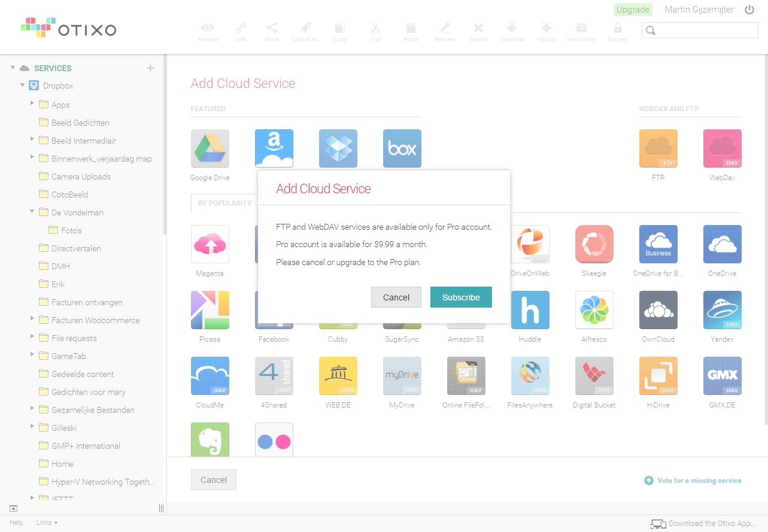Select the OwnCloud service icon

click(x=658, y=310)
